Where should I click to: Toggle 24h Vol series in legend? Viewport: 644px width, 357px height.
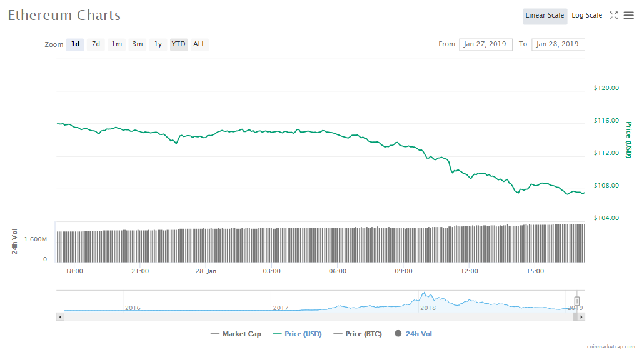[x=413, y=334]
